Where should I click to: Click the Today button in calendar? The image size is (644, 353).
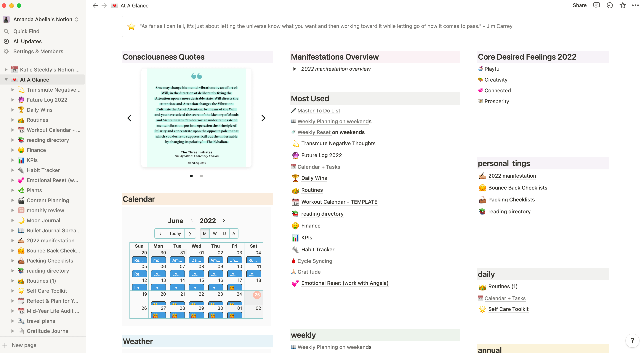175,233
